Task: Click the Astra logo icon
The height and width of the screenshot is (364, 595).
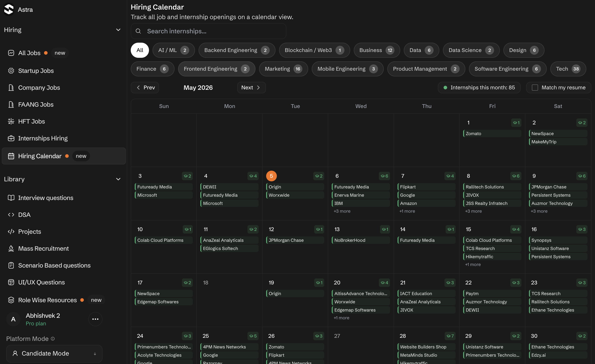Action: [9, 9]
